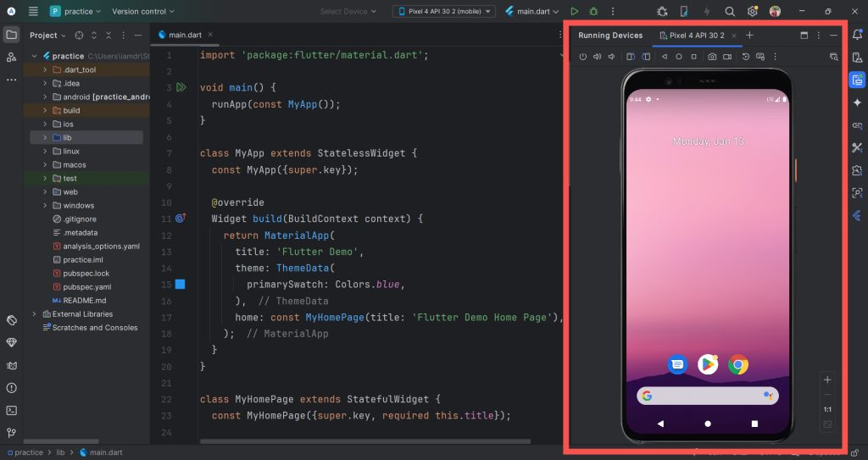The width and height of the screenshot is (868, 460).
Task: Click emulator Volume Up icon
Action: click(x=598, y=57)
